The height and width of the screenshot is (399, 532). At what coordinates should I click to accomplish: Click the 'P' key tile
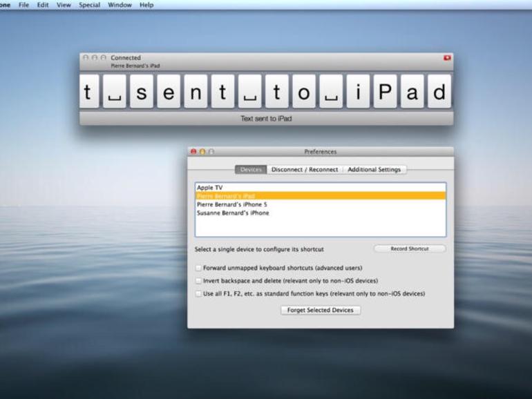385,92
